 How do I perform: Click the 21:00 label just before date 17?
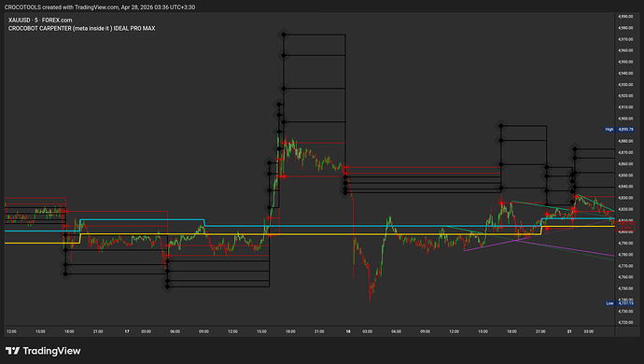coord(98,331)
